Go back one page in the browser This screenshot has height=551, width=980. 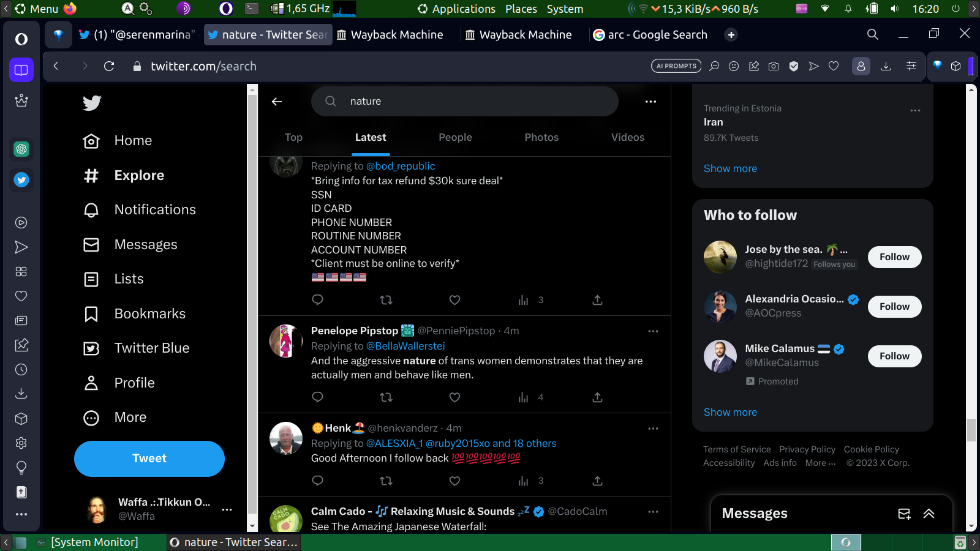[56, 66]
